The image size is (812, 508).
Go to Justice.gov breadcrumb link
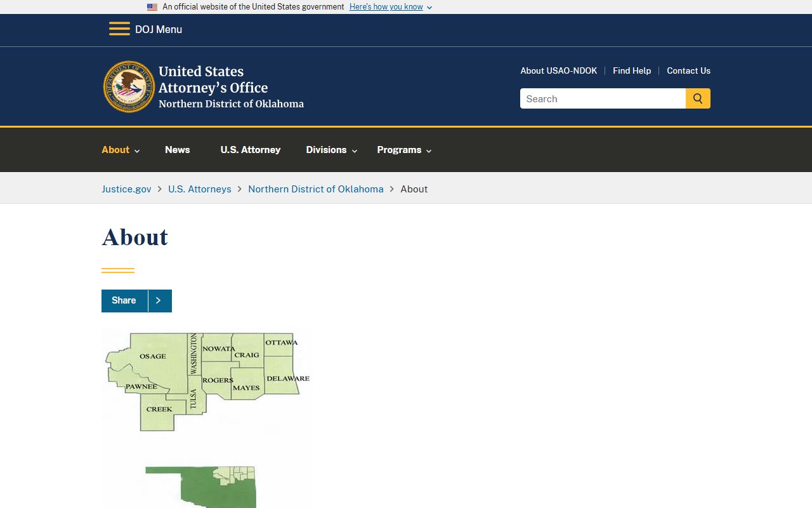tap(126, 189)
